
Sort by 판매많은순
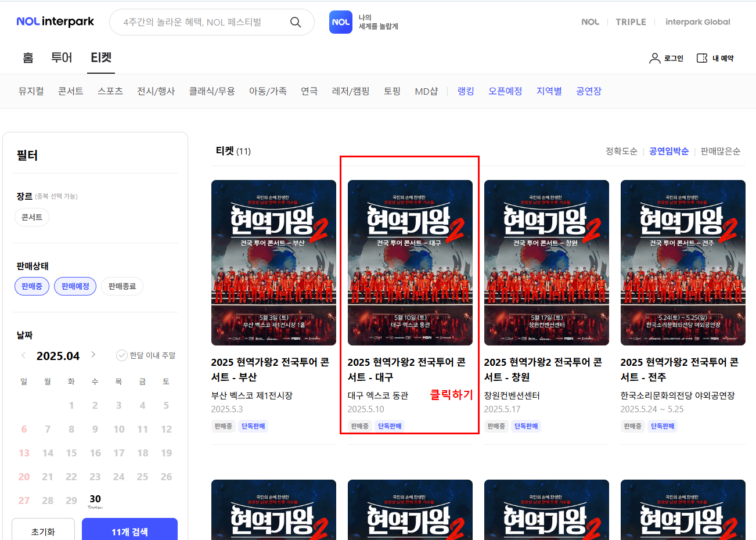[x=721, y=151]
